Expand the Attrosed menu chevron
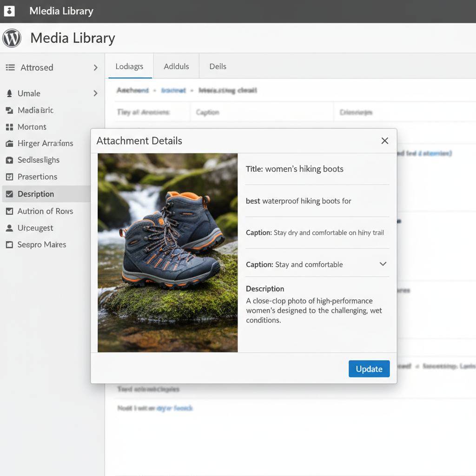This screenshot has height=476, width=476. (x=95, y=68)
